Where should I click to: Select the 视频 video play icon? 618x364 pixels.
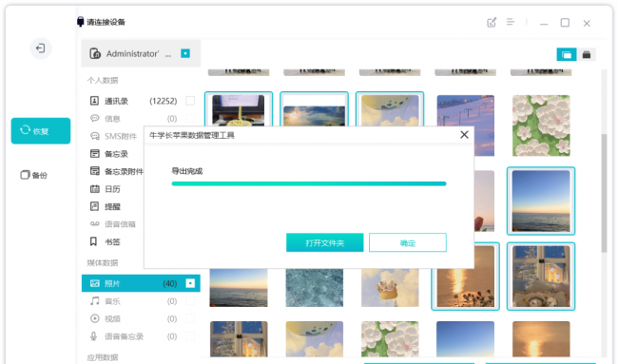[94, 318]
